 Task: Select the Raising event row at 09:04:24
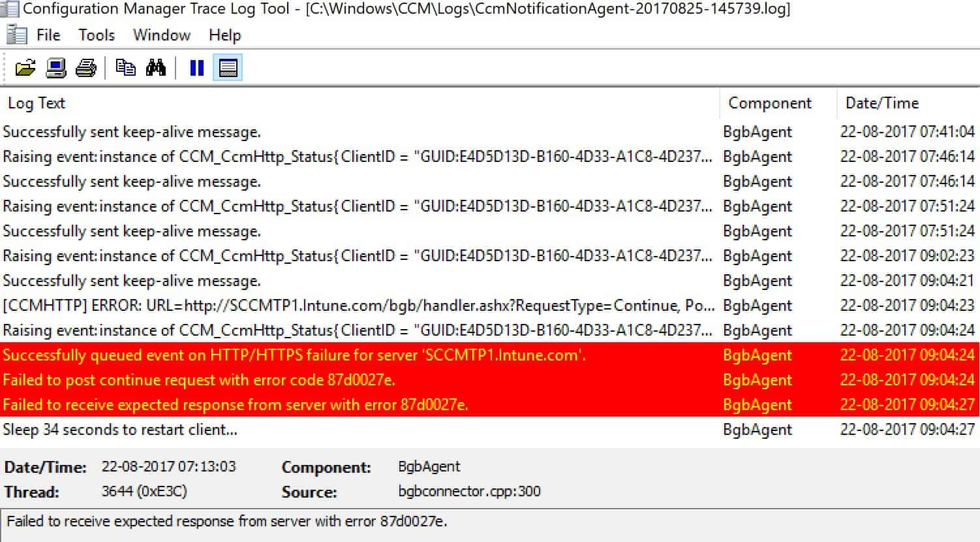[490, 330]
